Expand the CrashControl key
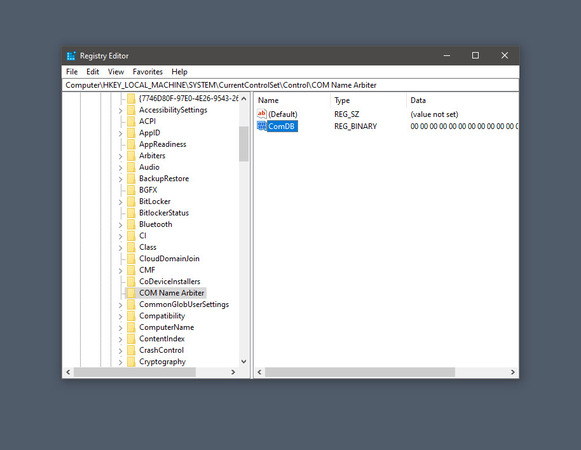The image size is (581, 450). pyautogui.click(x=120, y=351)
